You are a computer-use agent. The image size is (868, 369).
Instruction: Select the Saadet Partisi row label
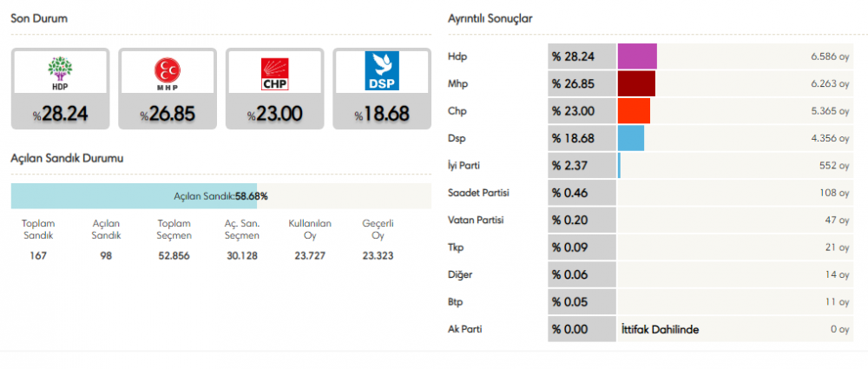pos(477,192)
